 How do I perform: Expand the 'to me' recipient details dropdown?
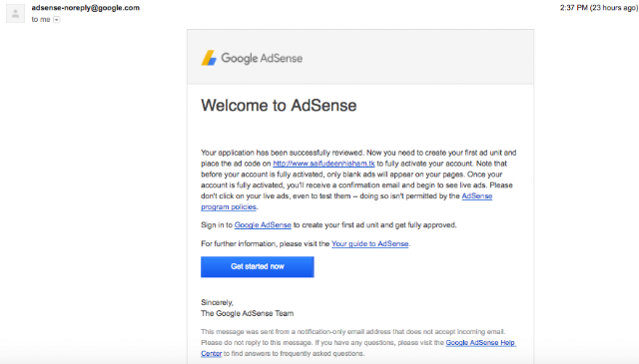click(x=57, y=20)
